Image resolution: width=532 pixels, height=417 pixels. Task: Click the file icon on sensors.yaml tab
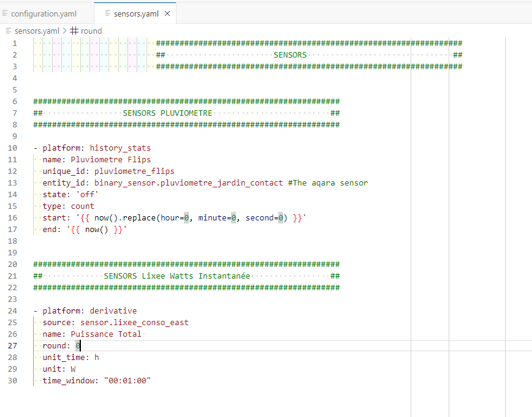click(108, 13)
